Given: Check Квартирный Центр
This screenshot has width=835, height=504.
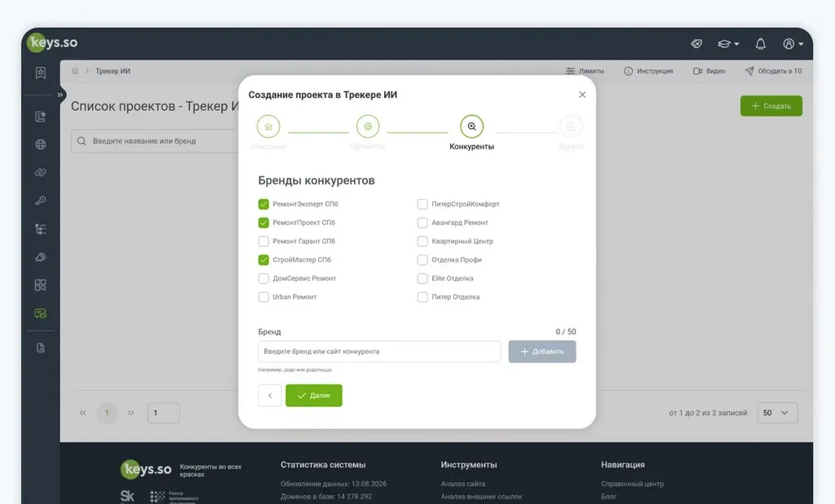Looking at the screenshot, I should pos(422,241).
